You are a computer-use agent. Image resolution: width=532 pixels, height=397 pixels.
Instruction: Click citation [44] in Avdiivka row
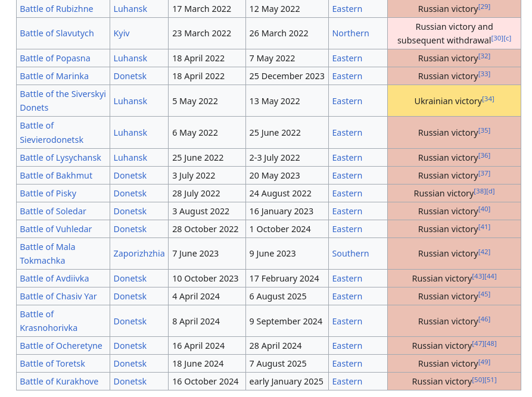coord(491,276)
